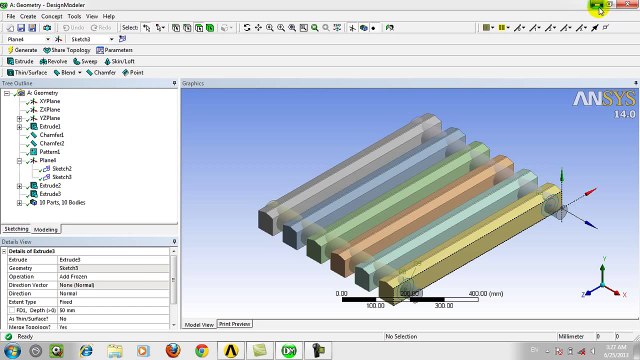Click the Next View magnifier icon
This screenshot has width=640, height=360.
[x=326, y=28]
